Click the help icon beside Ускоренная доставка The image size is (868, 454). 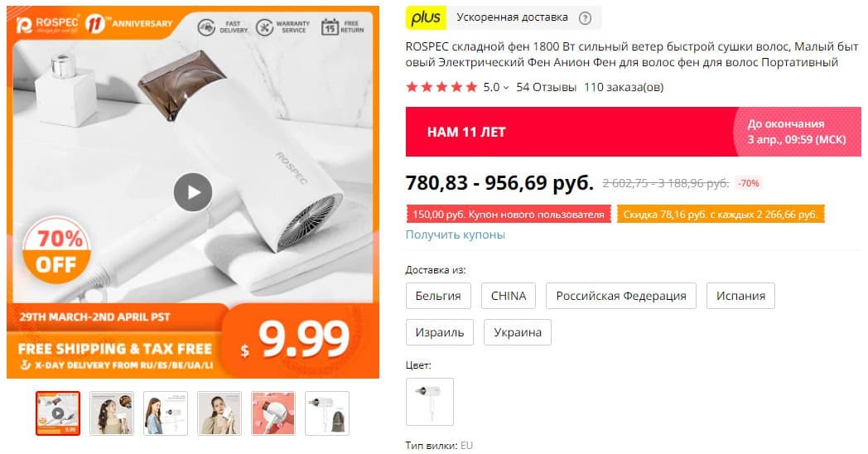click(x=585, y=17)
